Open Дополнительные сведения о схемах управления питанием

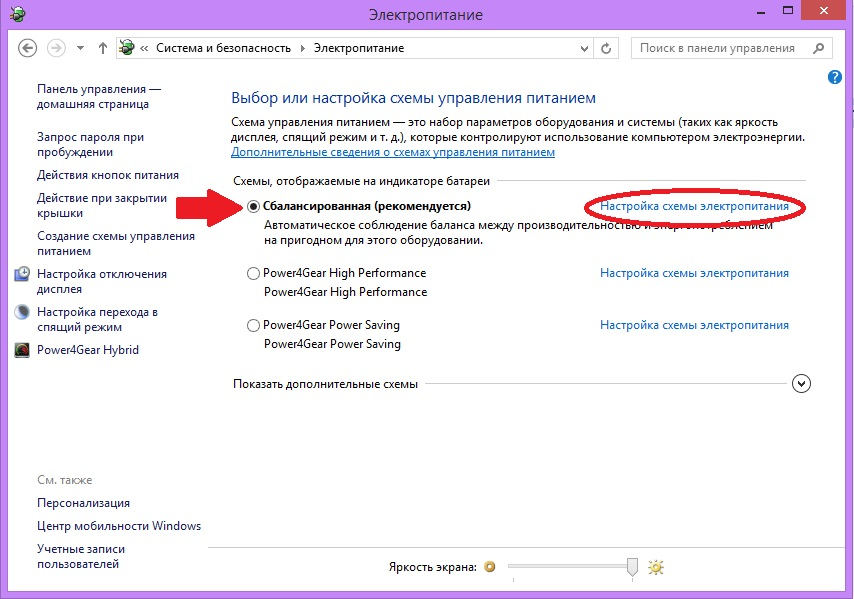pyautogui.click(x=393, y=152)
